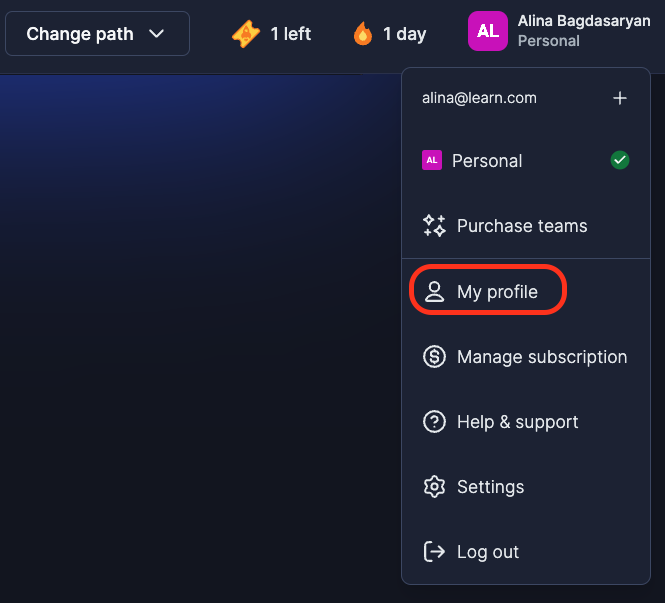Click the Help & support link
Viewport: 665px width, 603px height.
(517, 422)
